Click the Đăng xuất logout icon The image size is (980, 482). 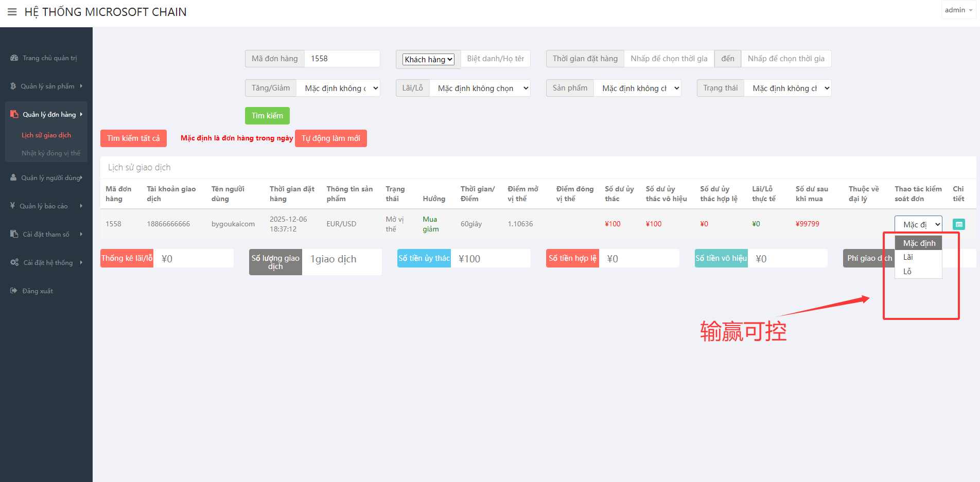tap(14, 291)
